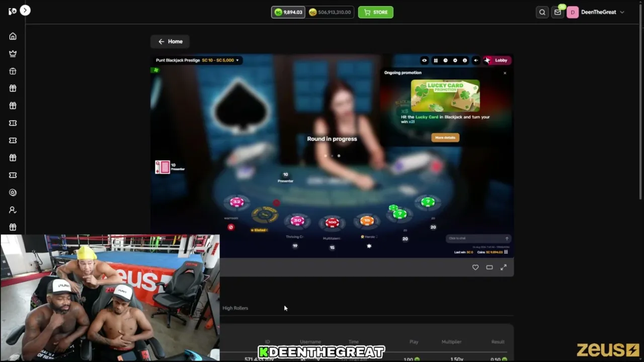The image size is (644, 362).
Task: Click the pink 30 chip seat
Action: (x=297, y=220)
